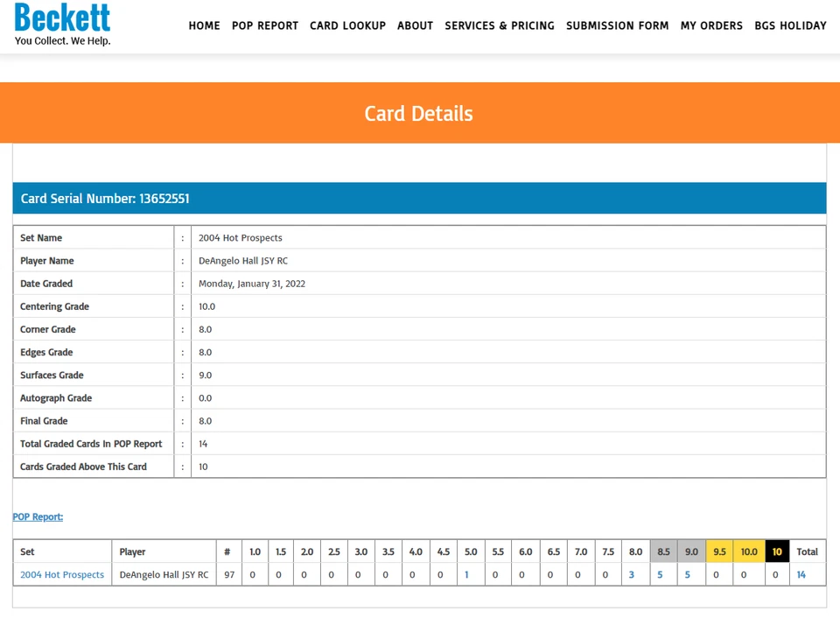Click the 5.0 column header in POP table
The width and height of the screenshot is (840, 618).
471,551
